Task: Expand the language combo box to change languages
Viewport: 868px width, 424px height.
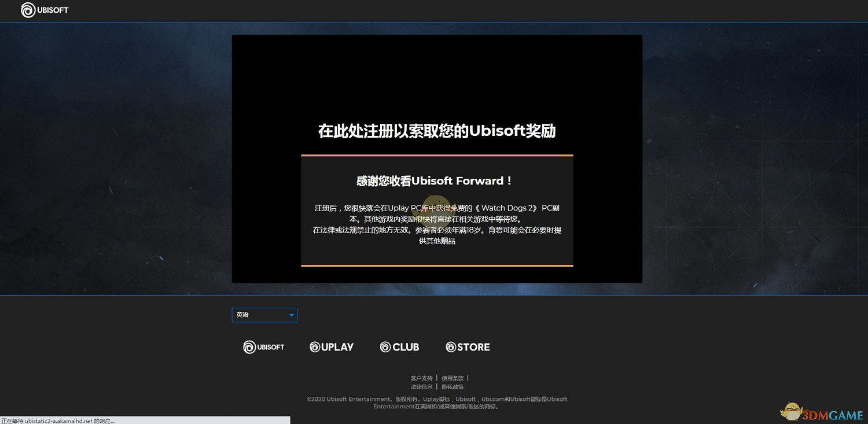Action: click(x=264, y=315)
